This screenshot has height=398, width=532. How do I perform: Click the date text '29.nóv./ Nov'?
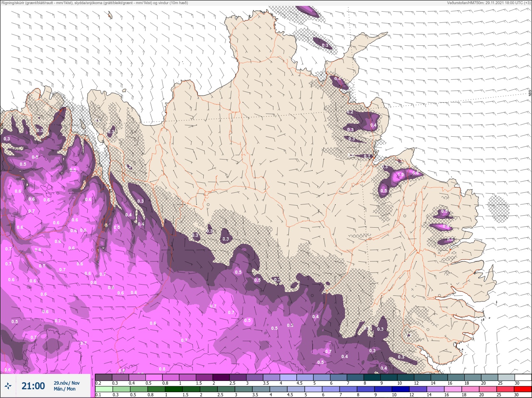[x=66, y=383]
